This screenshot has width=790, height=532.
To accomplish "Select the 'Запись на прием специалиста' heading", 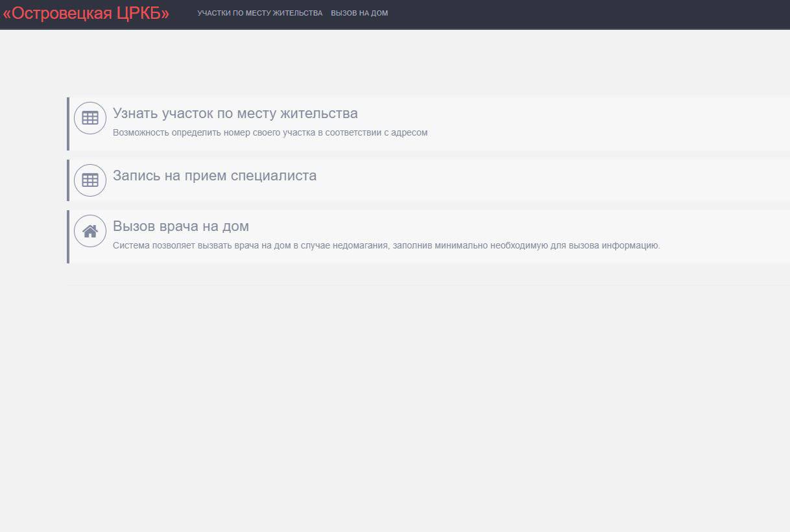I will pos(215,176).
